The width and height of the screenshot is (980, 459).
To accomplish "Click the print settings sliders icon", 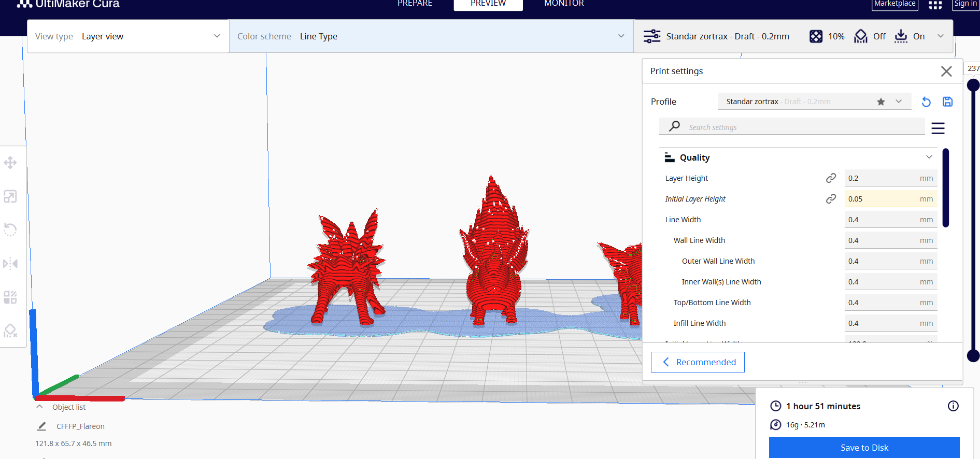I will tap(652, 36).
